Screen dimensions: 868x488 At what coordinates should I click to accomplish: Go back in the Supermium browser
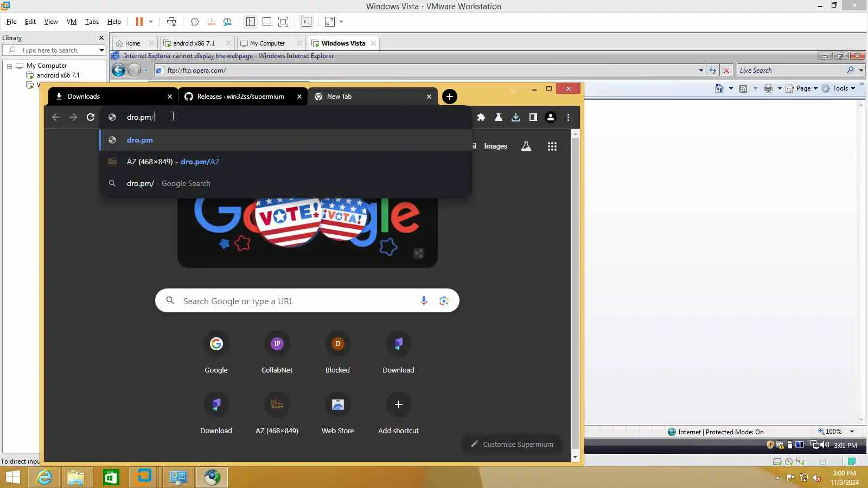pos(56,117)
